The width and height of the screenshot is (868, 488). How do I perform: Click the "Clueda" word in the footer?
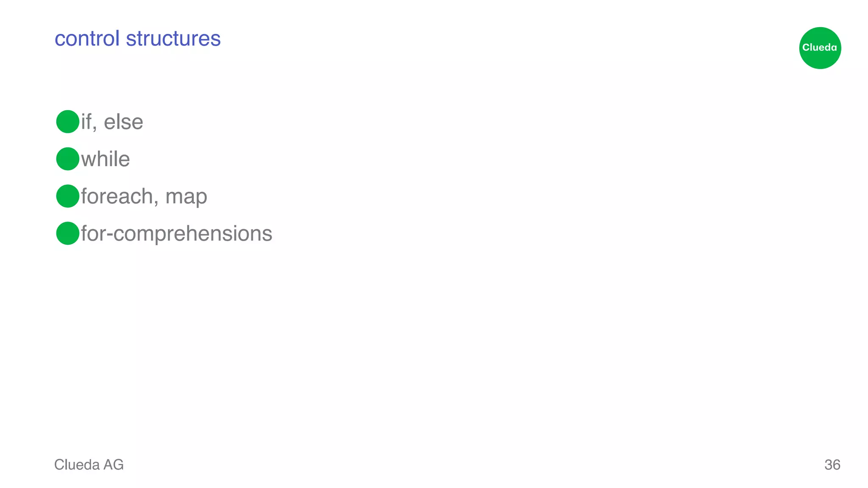tap(77, 465)
